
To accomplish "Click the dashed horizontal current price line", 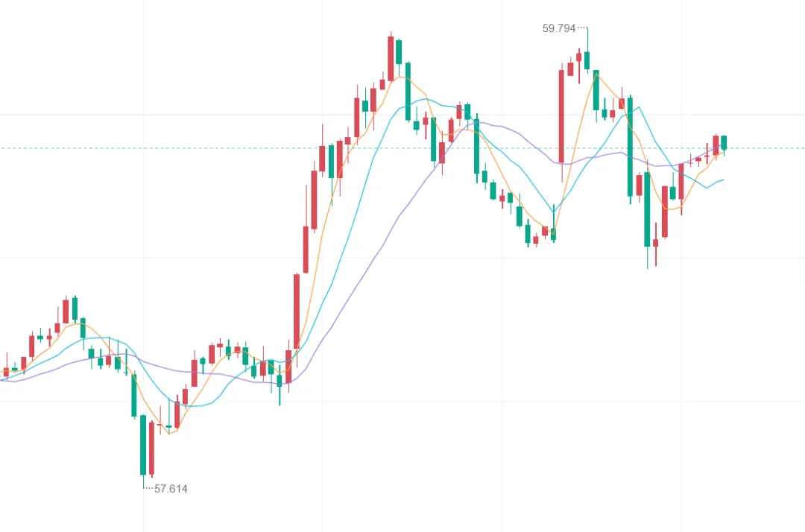I will tap(224, 148).
